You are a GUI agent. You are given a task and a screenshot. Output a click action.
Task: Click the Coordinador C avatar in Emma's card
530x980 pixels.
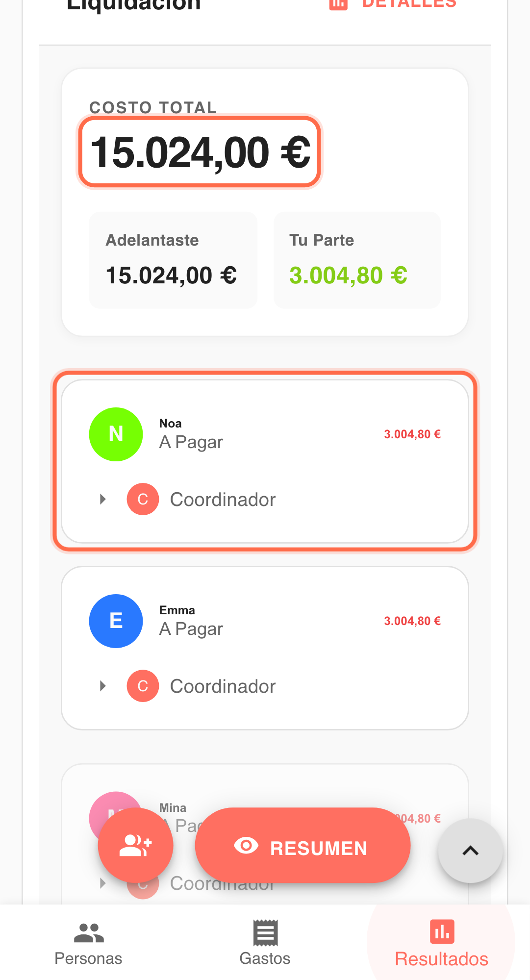click(x=143, y=686)
